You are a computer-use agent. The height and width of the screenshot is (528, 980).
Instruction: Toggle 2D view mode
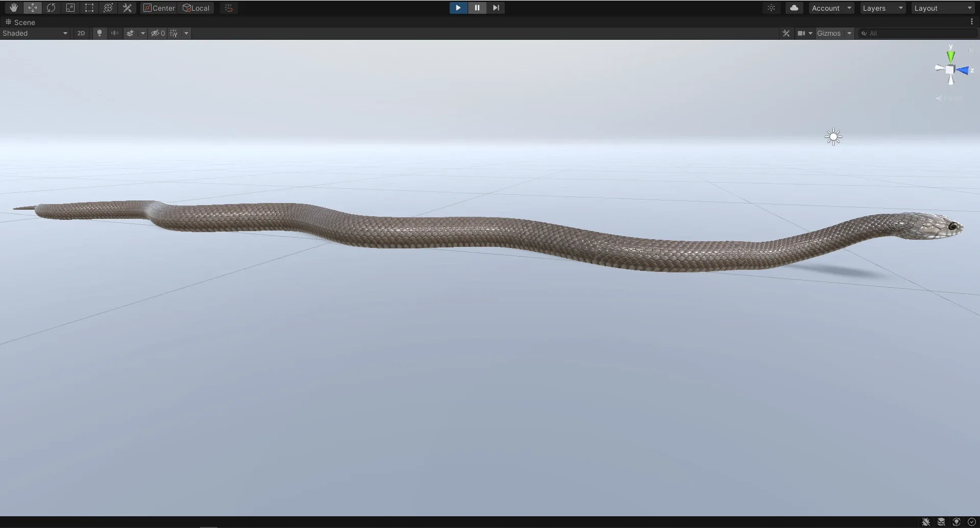coord(81,33)
